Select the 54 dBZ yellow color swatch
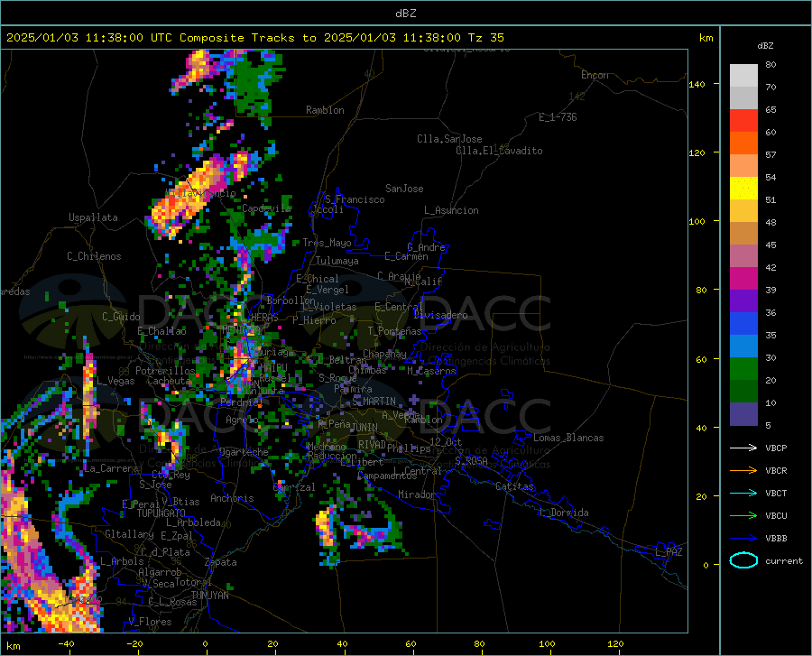 (743, 189)
